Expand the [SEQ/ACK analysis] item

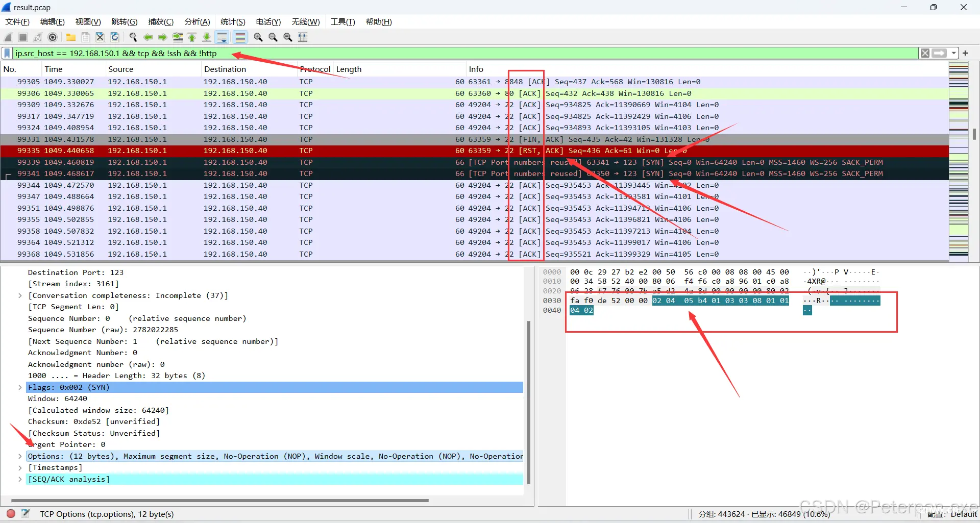point(20,479)
